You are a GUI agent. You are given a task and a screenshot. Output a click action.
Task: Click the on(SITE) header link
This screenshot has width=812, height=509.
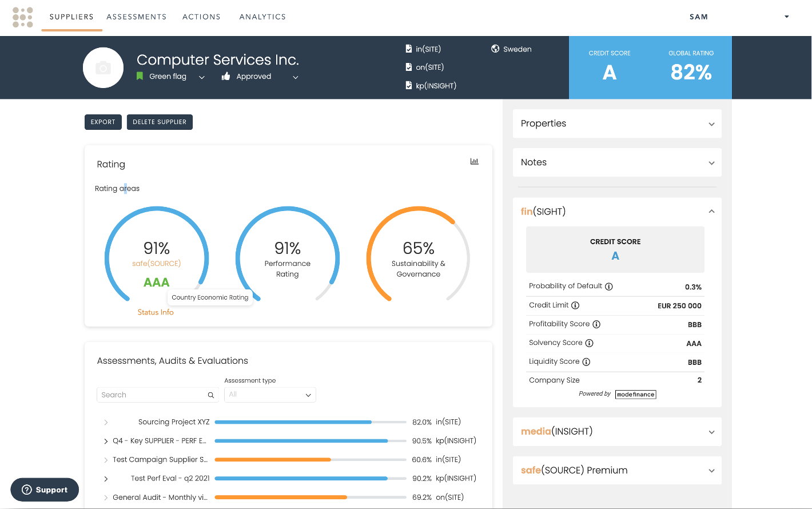pyautogui.click(x=430, y=67)
